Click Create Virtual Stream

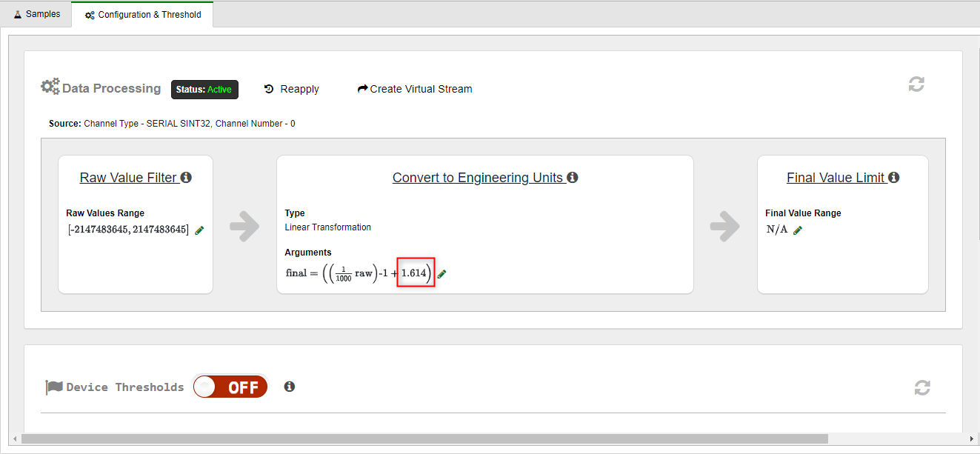pos(414,89)
